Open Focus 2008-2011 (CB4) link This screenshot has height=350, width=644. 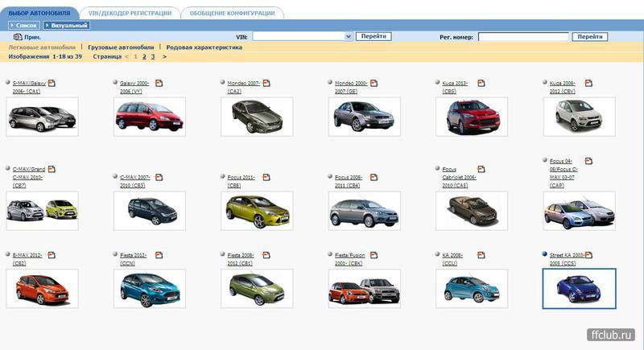(x=349, y=181)
